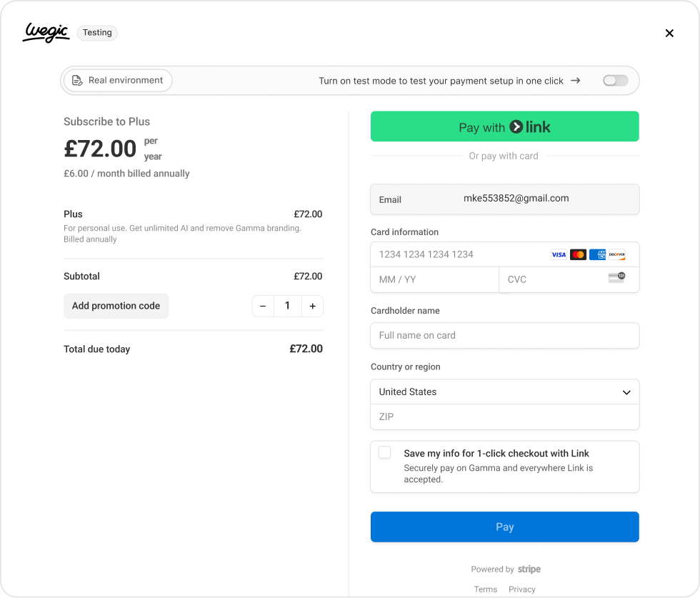
Task: Click the Mastercard icon
Action: (x=578, y=254)
